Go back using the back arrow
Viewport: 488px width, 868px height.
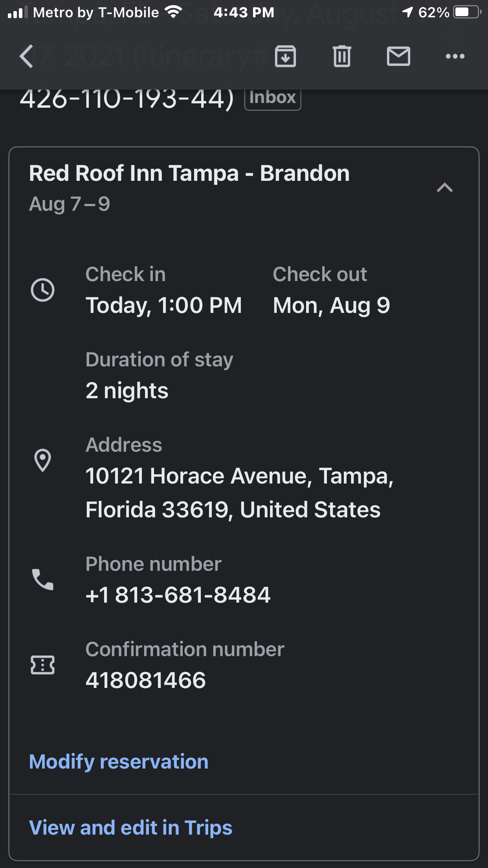pos(27,56)
